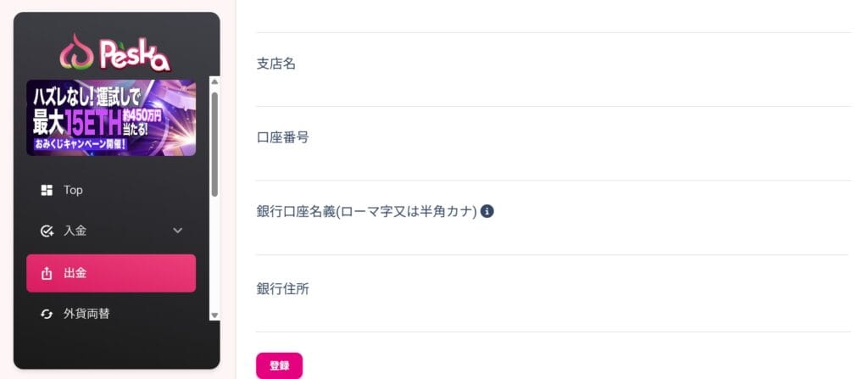Click the Peska peach logo icon
This screenshot has width=868, height=379.
pos(77,52)
